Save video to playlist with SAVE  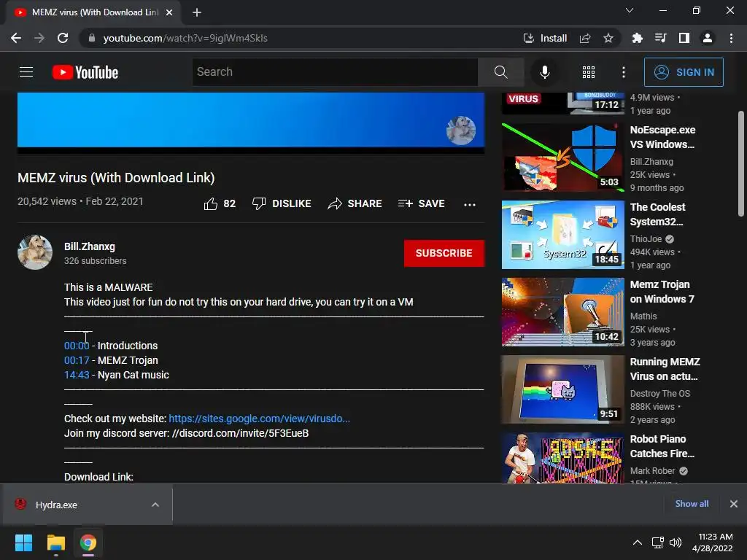[x=422, y=204]
